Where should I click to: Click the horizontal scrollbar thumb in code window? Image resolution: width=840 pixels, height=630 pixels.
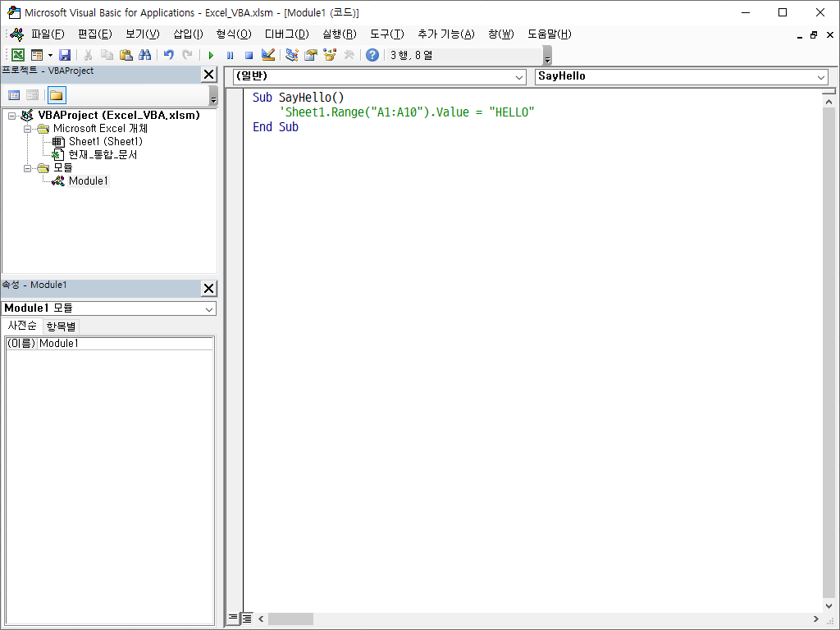(290, 619)
